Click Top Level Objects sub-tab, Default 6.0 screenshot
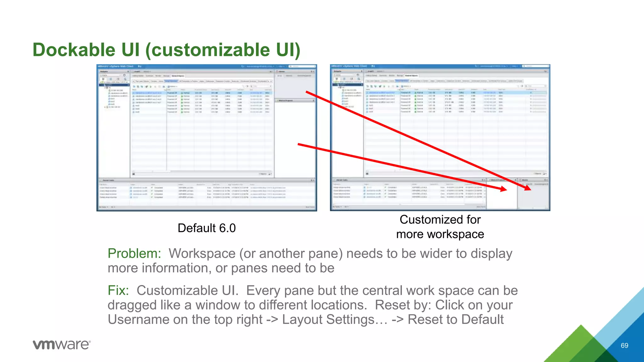Image resolution: width=644 pixels, height=362 pixels. 142,81
